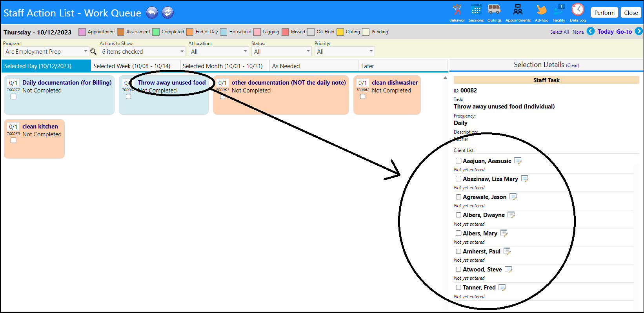Open the Behavior icon
Image resolution: width=644 pixels, height=313 pixels.
(457, 9)
